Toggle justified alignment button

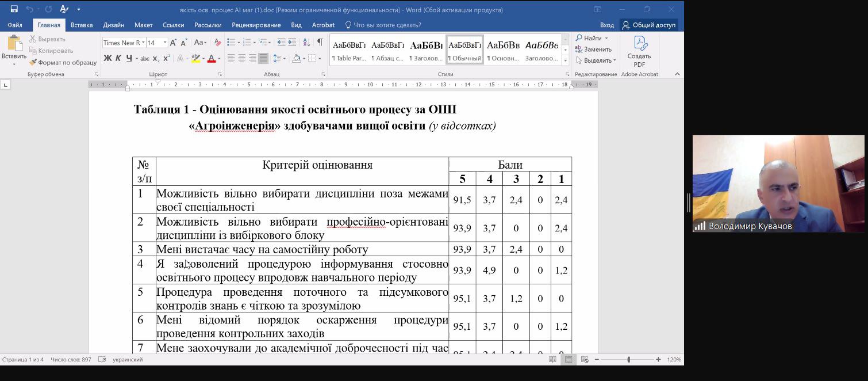(x=263, y=58)
